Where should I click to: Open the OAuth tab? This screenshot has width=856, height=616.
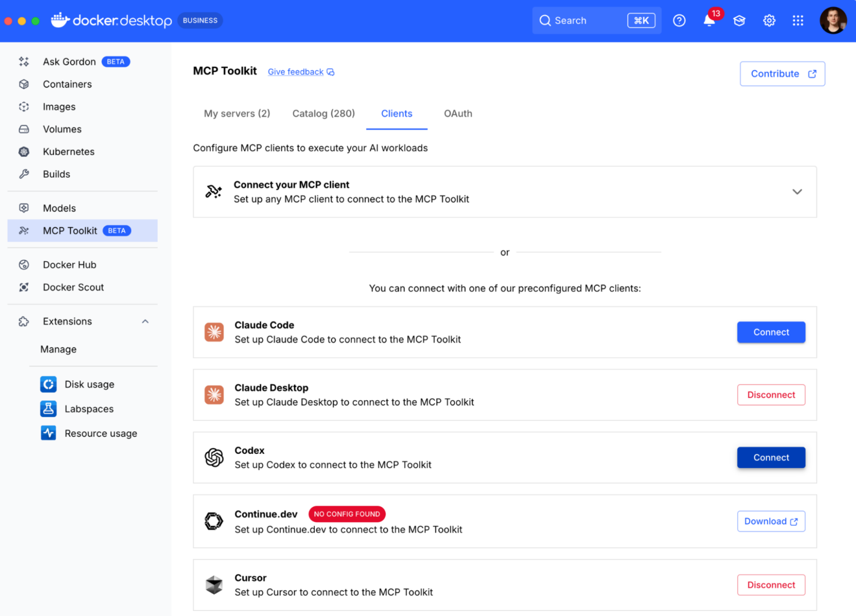pyautogui.click(x=458, y=114)
